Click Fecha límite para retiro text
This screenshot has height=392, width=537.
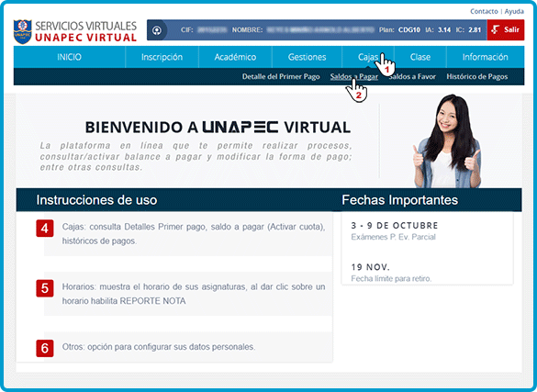391,279
